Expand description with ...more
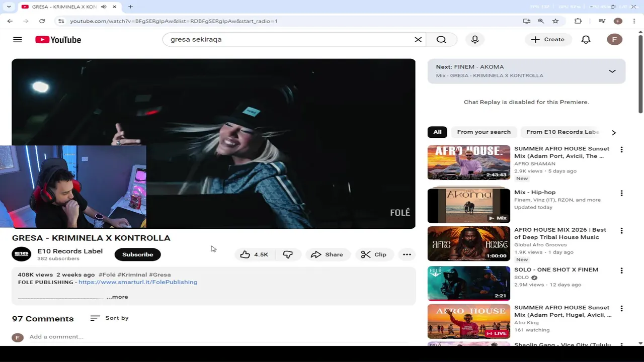This screenshot has height=362, width=644. coord(117,297)
